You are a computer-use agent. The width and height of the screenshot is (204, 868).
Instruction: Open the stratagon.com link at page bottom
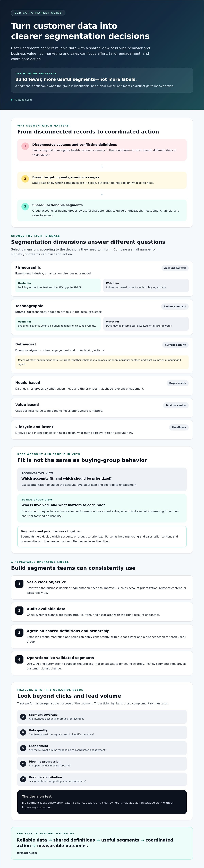click(x=27, y=853)
